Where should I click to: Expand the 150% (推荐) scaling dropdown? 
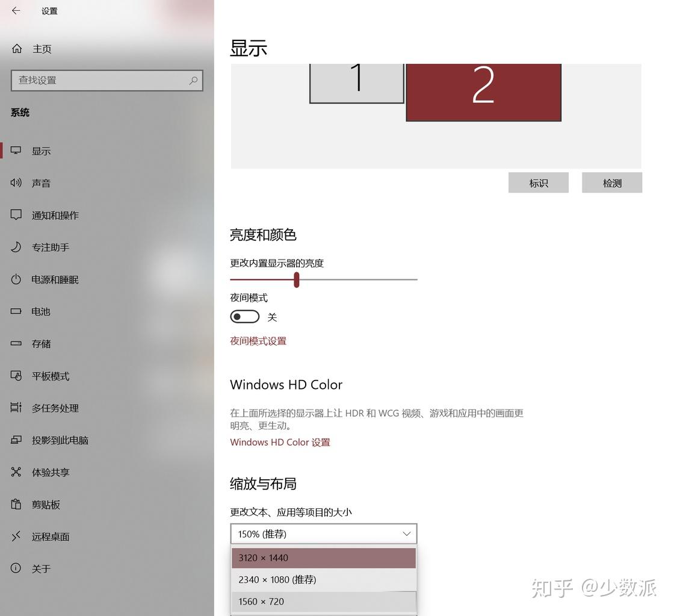[x=324, y=534]
